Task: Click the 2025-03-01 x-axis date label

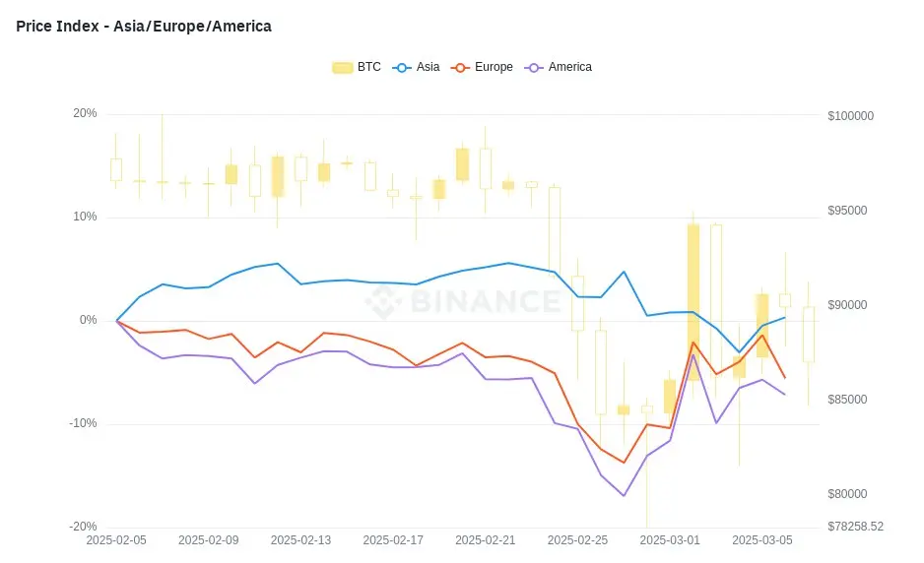Action: coord(670,540)
